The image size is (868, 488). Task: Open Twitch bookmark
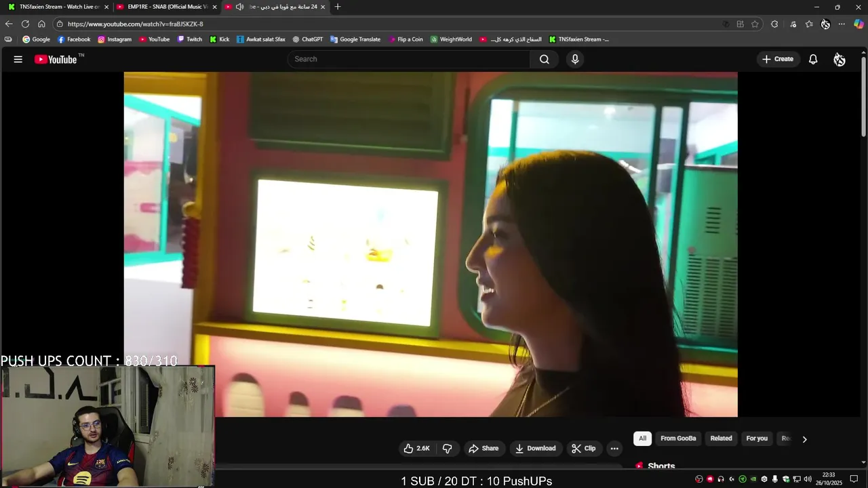pos(190,39)
